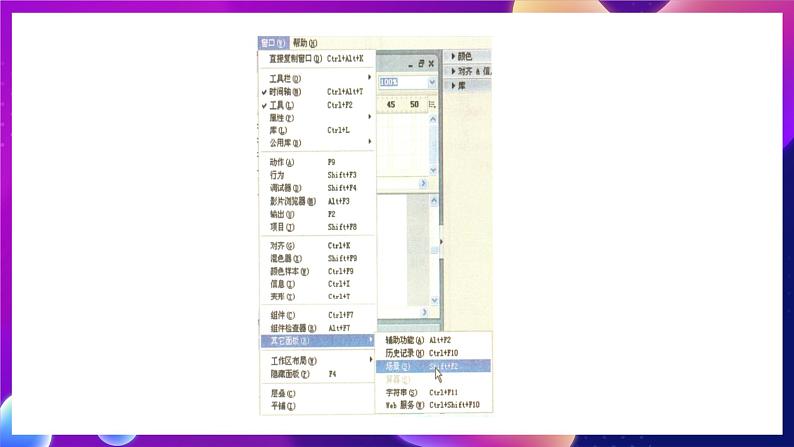Expand the 工具栏(O) submenu
The width and height of the screenshot is (794, 447).
point(317,78)
